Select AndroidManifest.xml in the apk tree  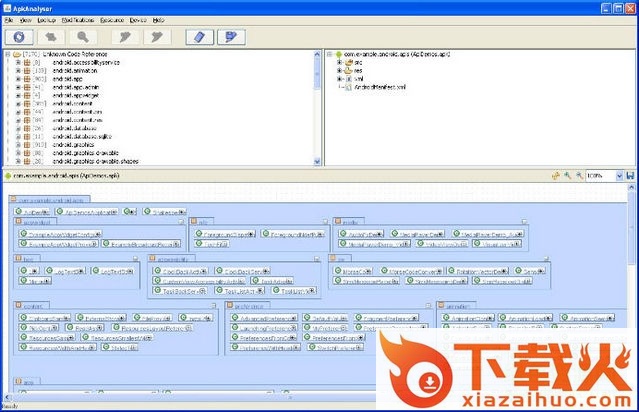click(380, 87)
